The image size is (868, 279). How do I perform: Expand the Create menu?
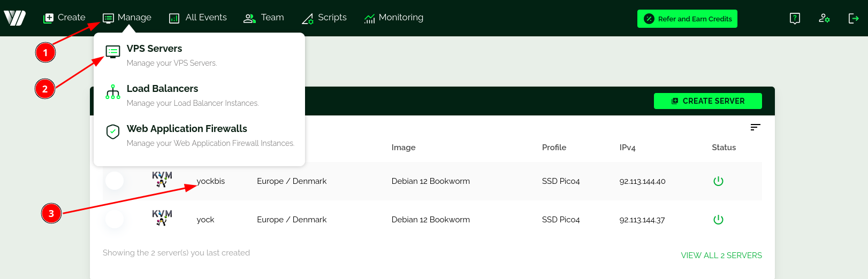pyautogui.click(x=64, y=18)
